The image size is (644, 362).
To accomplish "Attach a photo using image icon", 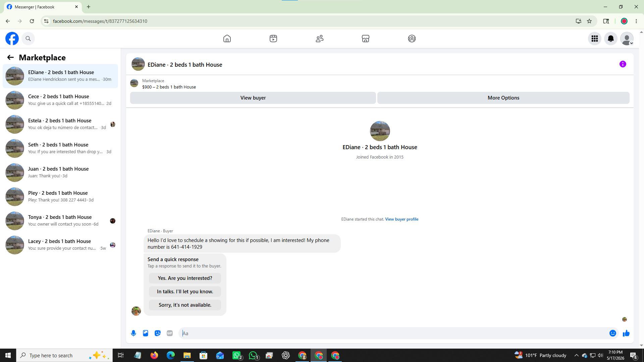I will pyautogui.click(x=146, y=333).
